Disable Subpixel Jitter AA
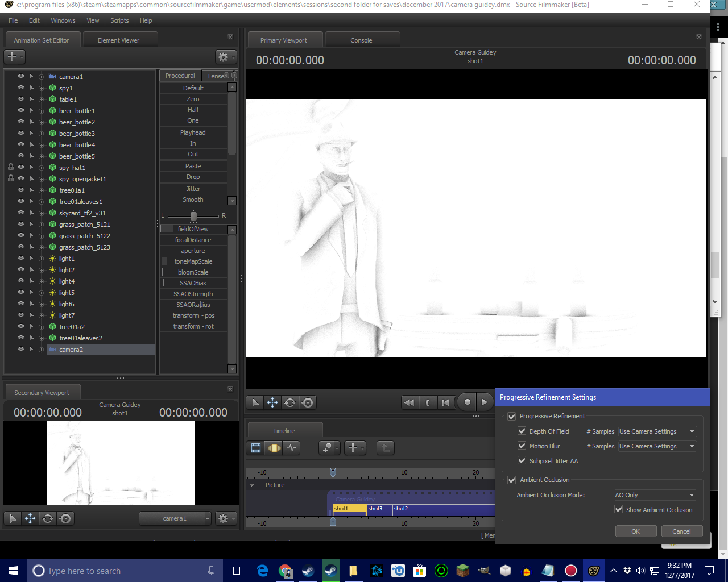Screen dimensions: 728x582 [522, 461]
